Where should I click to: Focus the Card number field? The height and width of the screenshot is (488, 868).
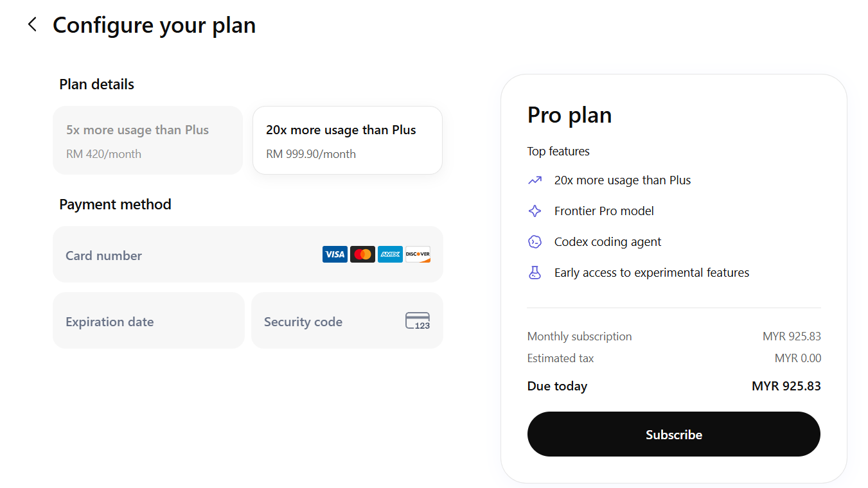pyautogui.click(x=186, y=255)
